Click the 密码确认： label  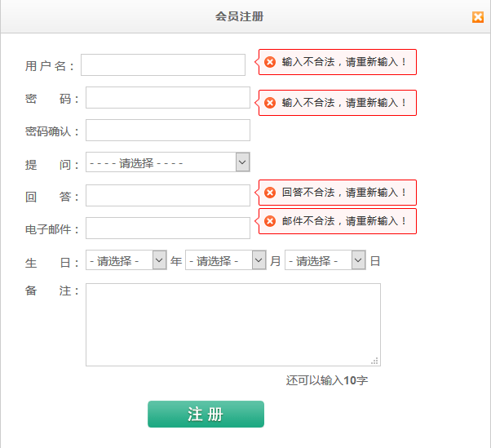pyautogui.click(x=51, y=131)
